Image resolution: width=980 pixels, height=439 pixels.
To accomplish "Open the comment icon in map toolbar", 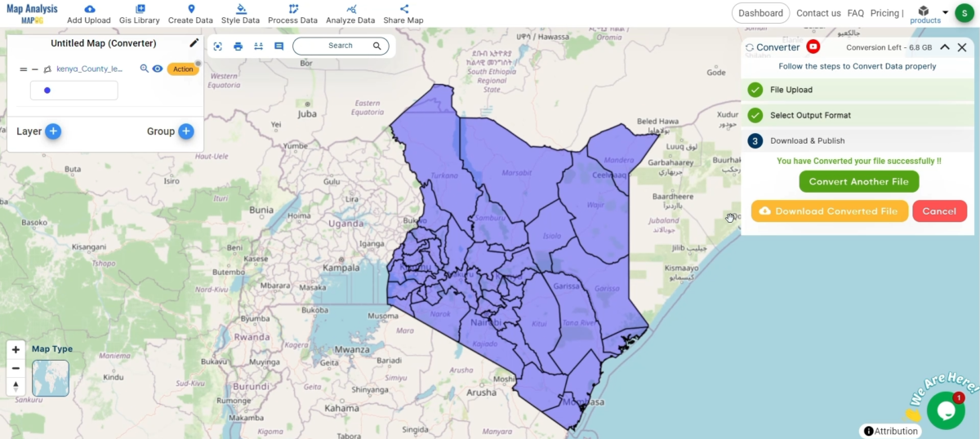I will point(278,47).
